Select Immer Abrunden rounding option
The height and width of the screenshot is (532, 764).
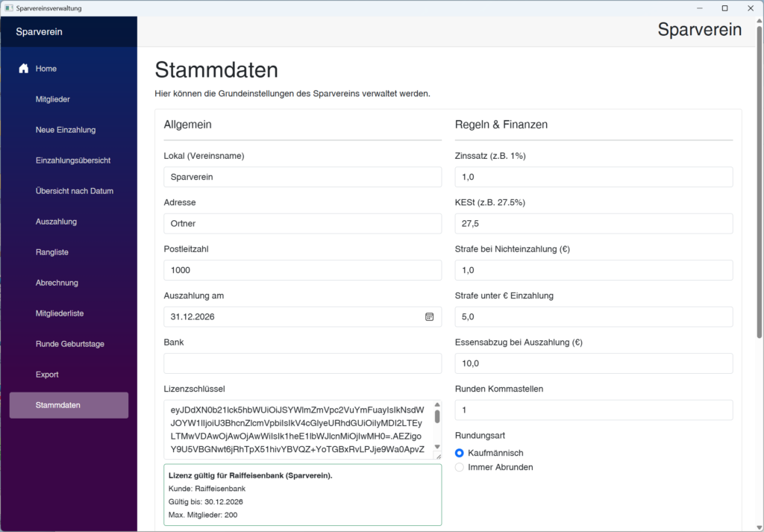click(460, 467)
